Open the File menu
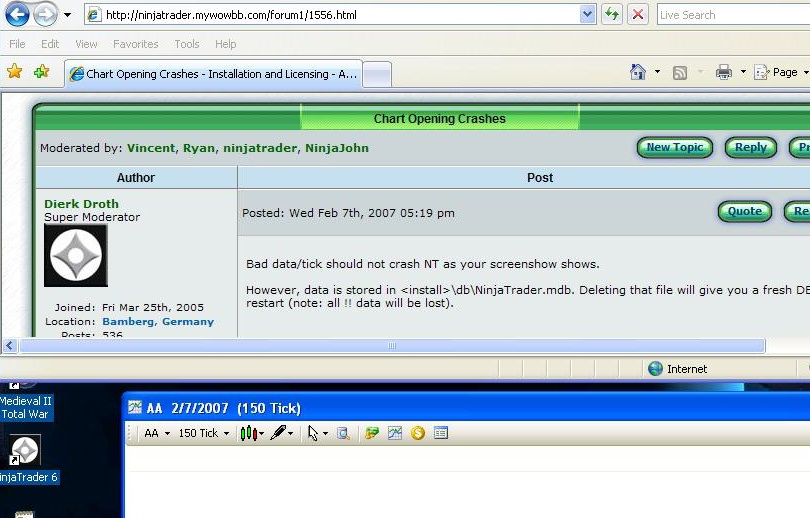The width and height of the screenshot is (810, 518). pyautogui.click(x=17, y=44)
